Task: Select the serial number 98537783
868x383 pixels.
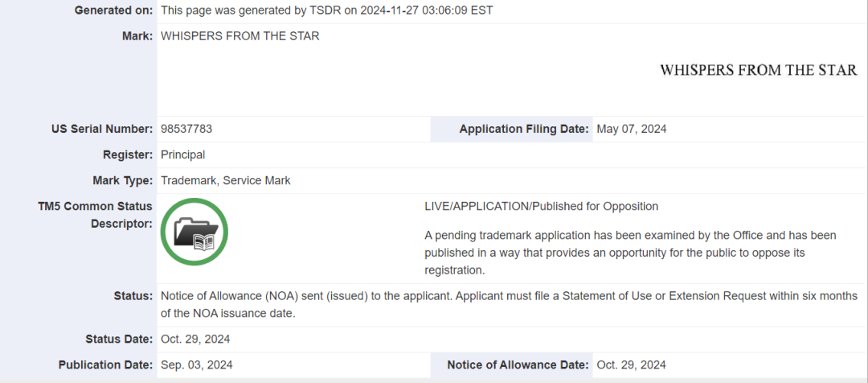Action: (186, 129)
